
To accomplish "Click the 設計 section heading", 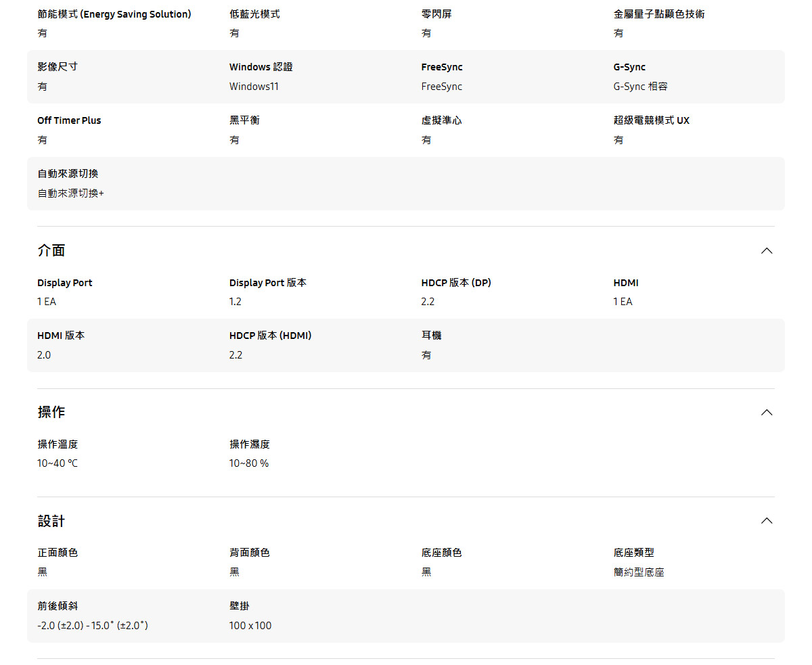I will pyautogui.click(x=51, y=521).
